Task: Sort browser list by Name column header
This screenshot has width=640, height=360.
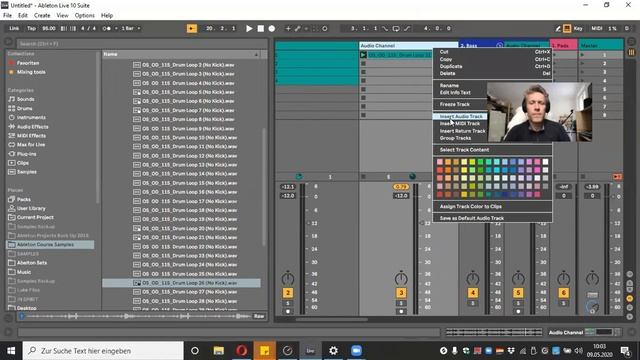Action: click(x=181, y=54)
